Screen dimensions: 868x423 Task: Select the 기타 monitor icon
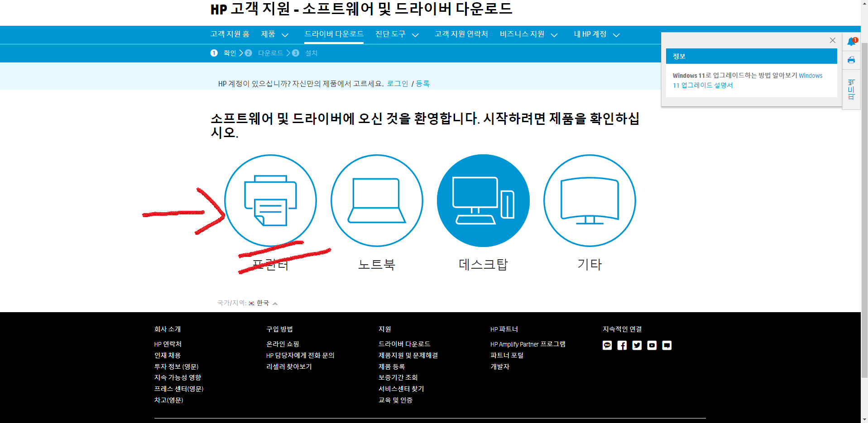[x=590, y=200]
